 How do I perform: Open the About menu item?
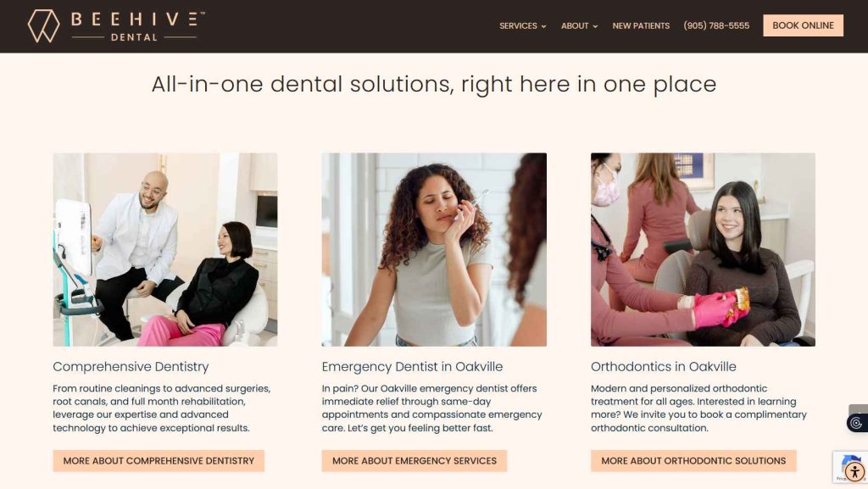(x=575, y=25)
